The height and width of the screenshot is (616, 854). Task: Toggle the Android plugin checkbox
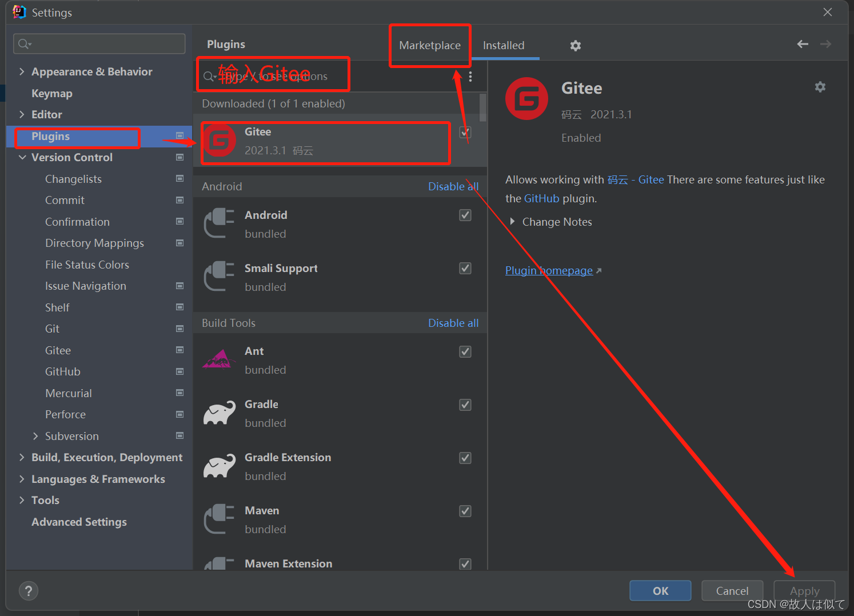tap(465, 215)
